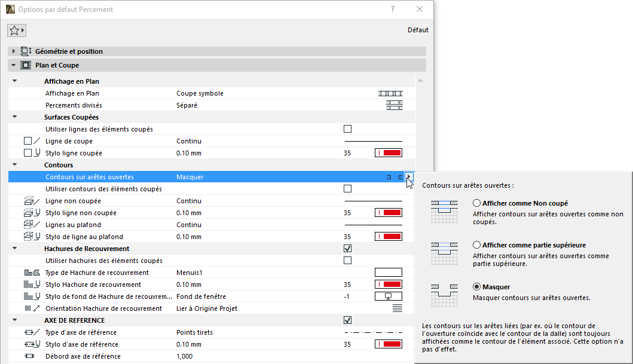The width and height of the screenshot is (633, 364).
Task: Toggle the Ligne de coupe row checkbox
Action: pos(27,141)
